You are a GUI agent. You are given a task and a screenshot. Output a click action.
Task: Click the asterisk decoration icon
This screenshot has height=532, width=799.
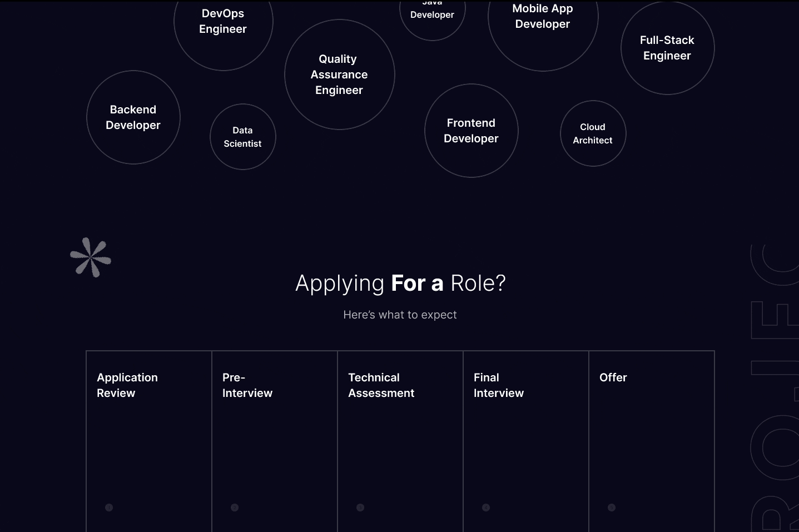point(91,257)
